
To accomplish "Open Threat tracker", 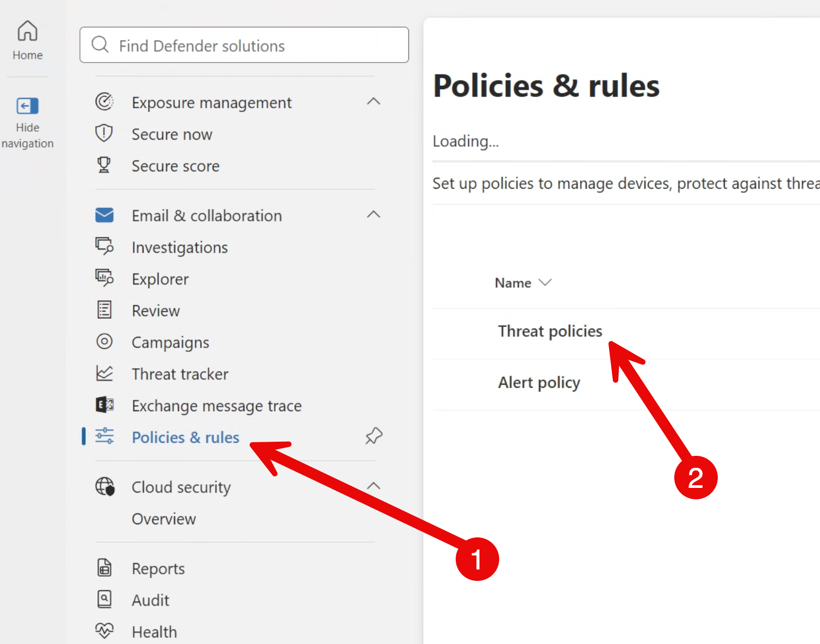I will click(180, 374).
